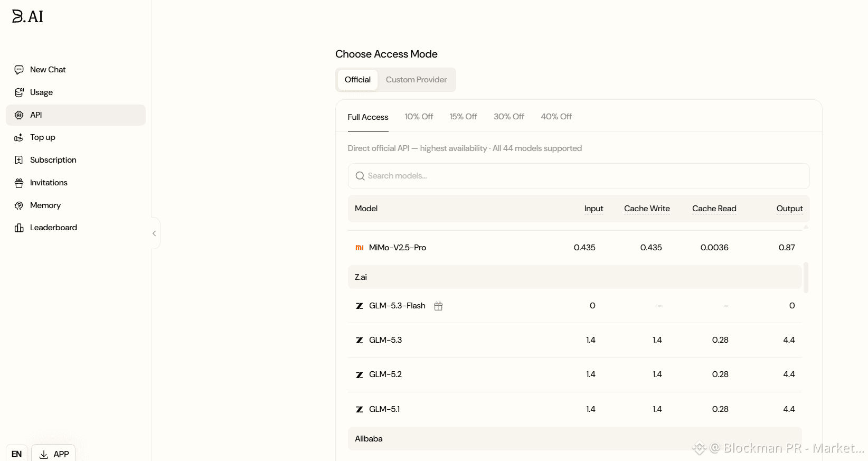Viewport: 868px width, 461px height.
Task: Open the Subscription page
Action: click(x=76, y=160)
